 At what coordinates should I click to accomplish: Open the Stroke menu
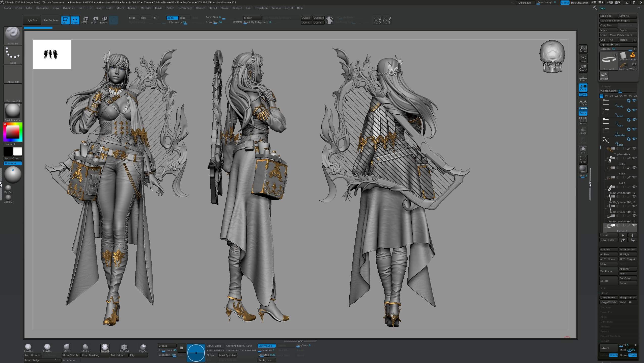coord(225,8)
